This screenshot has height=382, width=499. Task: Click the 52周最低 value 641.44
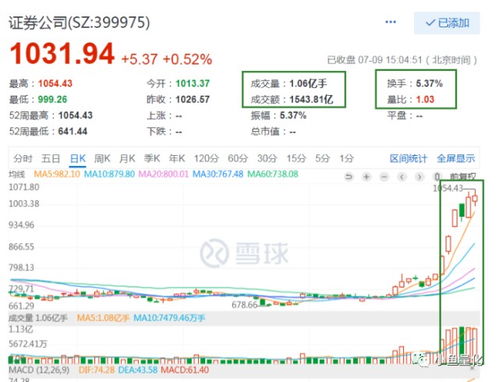click(x=73, y=131)
